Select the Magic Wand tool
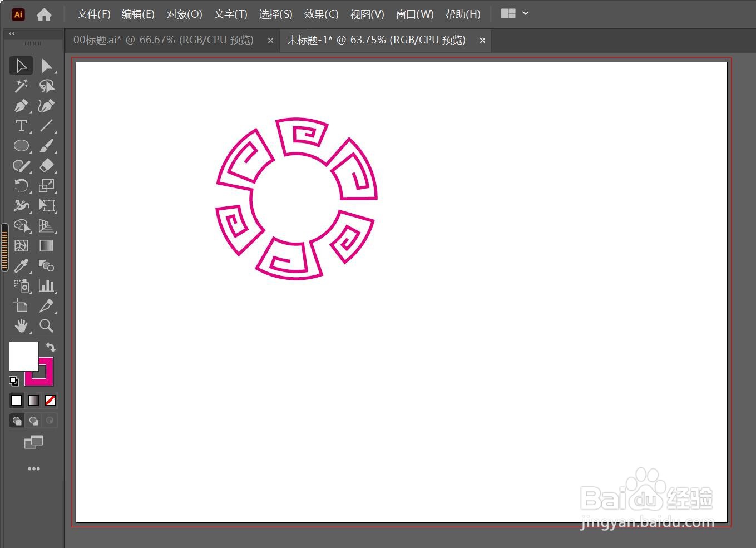The image size is (756, 548). 21,86
